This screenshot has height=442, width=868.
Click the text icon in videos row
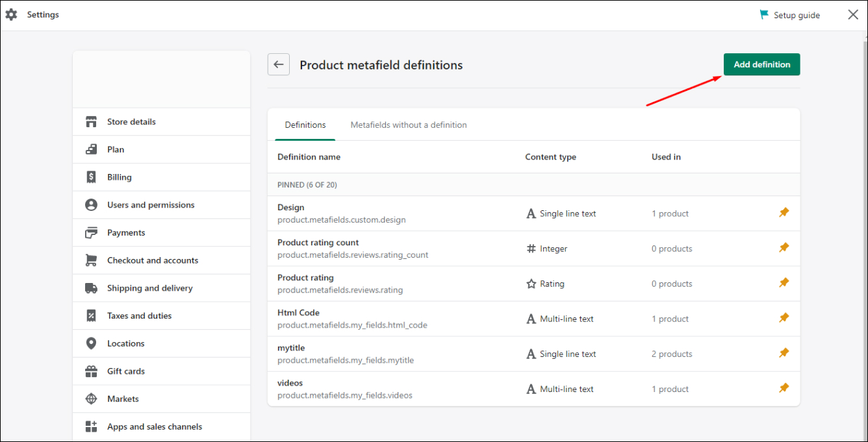(x=531, y=389)
